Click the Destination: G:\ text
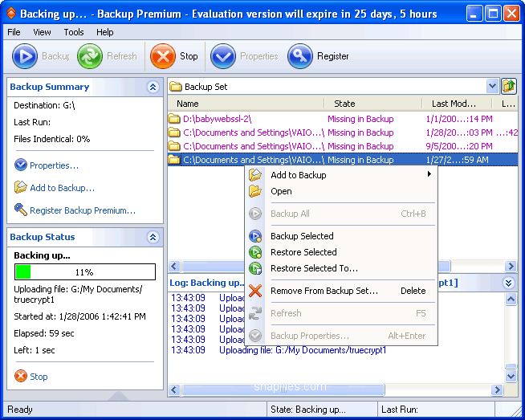The height and width of the screenshot is (420, 525). (x=44, y=105)
